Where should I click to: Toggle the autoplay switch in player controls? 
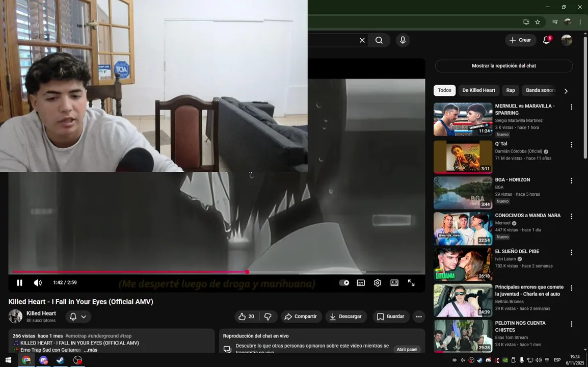pos(344,283)
